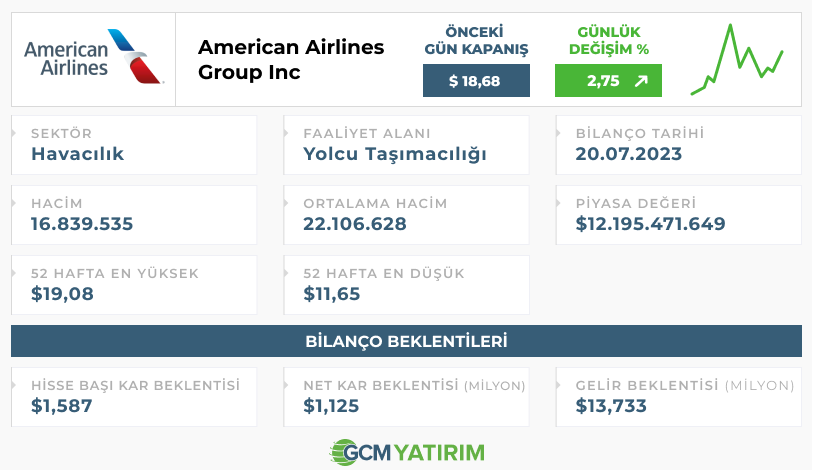Click the GELİR BEKLENTİSİ $13,733 card
This screenshot has width=815, height=470.
pos(679,397)
